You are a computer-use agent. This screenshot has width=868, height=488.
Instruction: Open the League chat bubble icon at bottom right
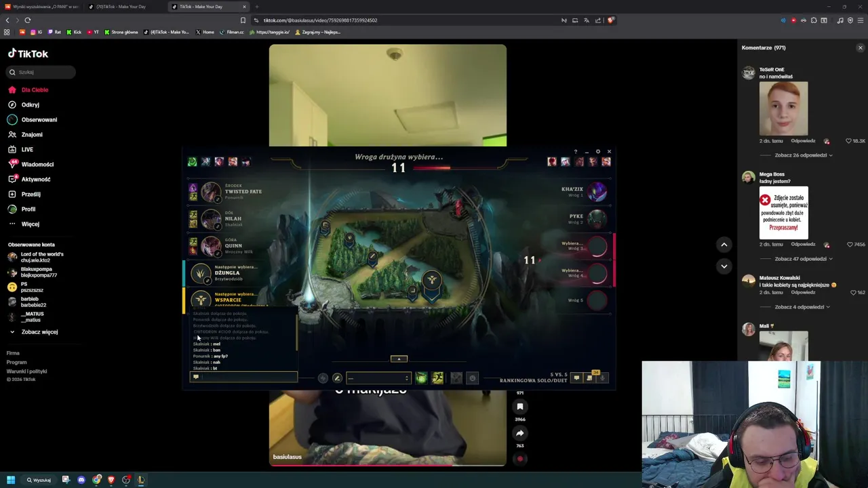coord(576,378)
